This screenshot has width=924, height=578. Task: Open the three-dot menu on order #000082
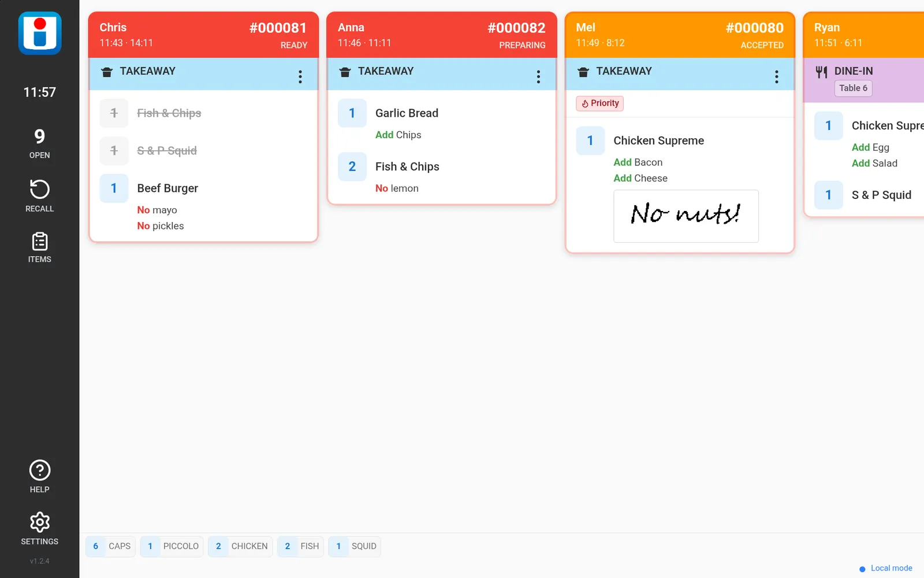click(538, 76)
